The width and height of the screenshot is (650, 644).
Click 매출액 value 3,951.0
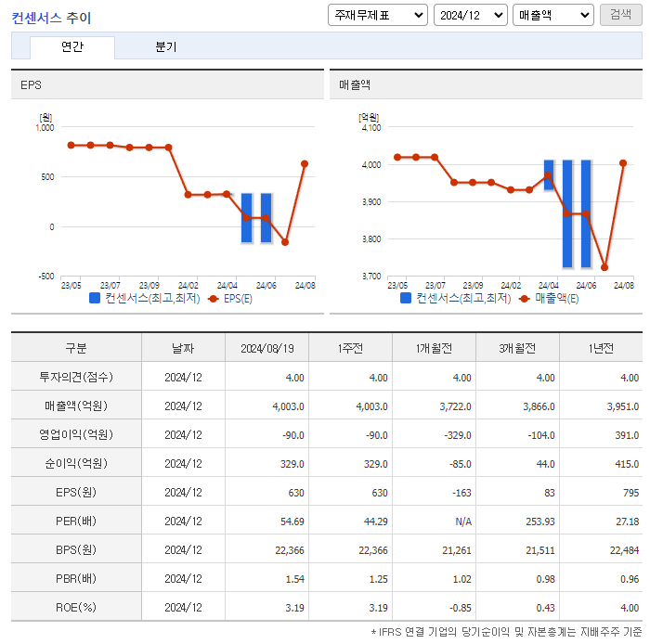(x=623, y=406)
